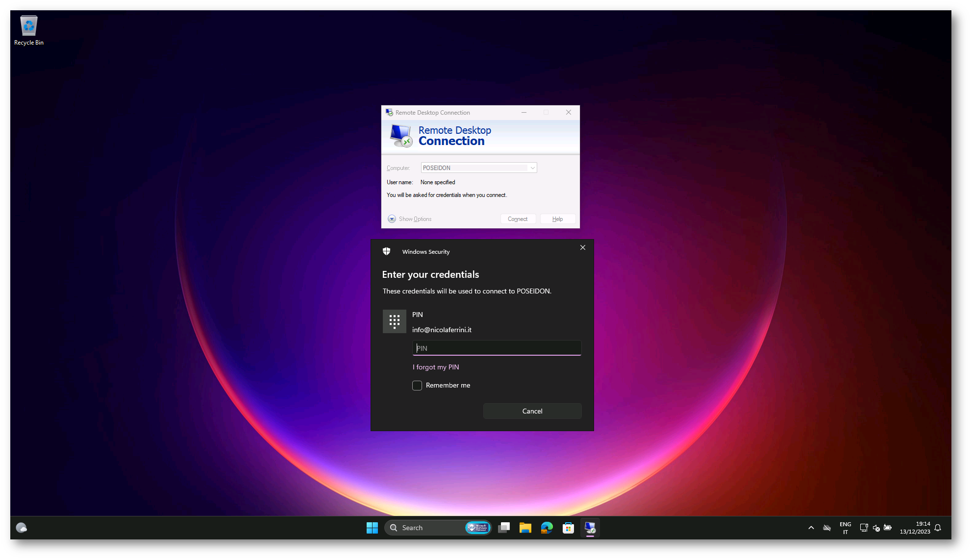Viewport: 972px width, 560px height.
Task: Open Microsoft Store from taskbar
Action: [568, 528]
